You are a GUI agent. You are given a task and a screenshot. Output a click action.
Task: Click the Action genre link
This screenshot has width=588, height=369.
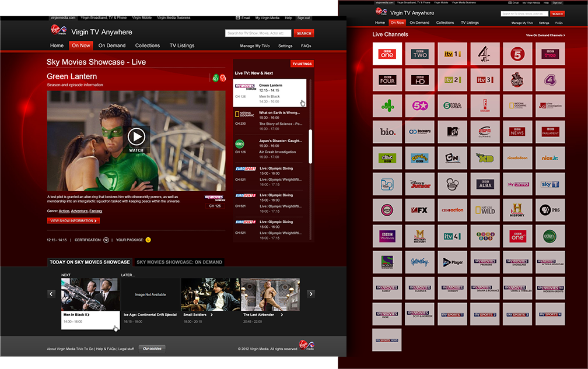click(x=64, y=211)
